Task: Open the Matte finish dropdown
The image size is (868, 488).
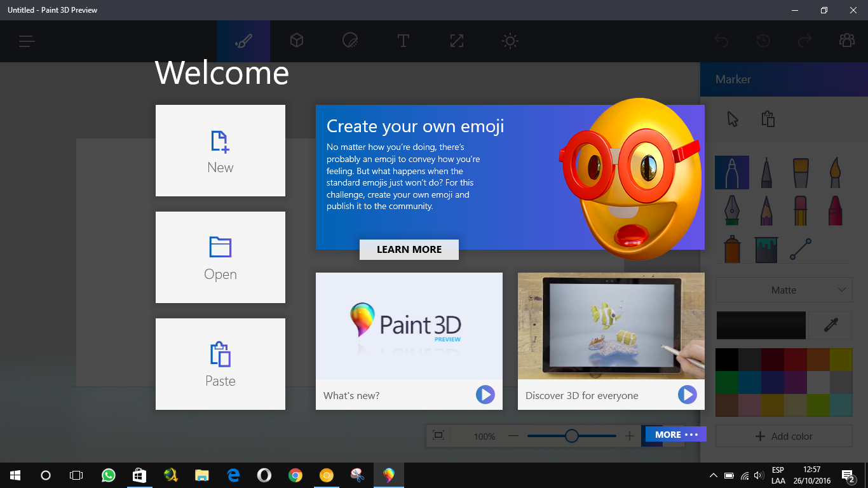Action: point(783,290)
